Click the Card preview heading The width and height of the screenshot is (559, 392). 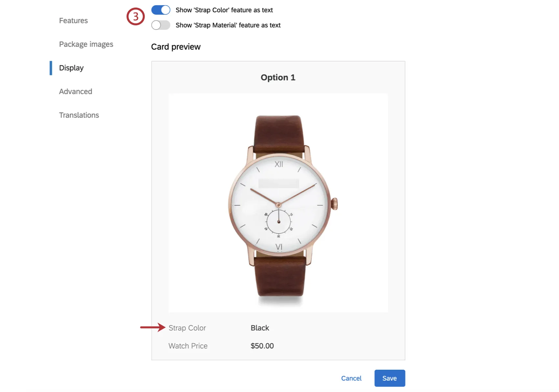click(x=176, y=47)
